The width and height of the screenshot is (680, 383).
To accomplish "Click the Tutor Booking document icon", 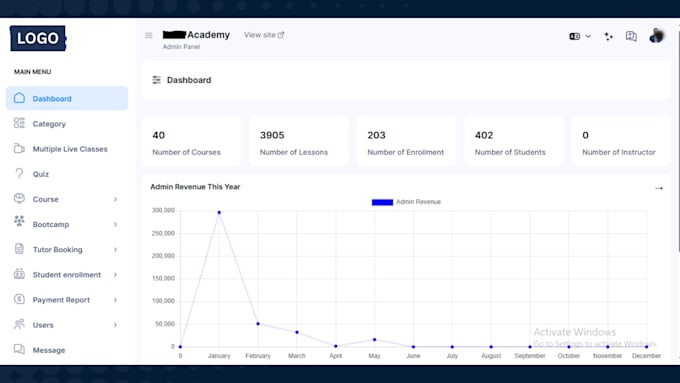I will (19, 249).
